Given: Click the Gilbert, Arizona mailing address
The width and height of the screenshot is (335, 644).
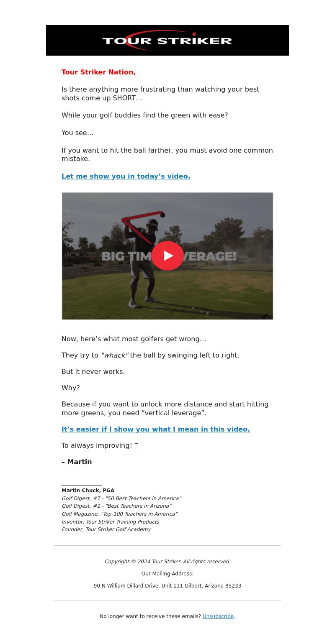Looking at the screenshot, I should tap(167, 586).
